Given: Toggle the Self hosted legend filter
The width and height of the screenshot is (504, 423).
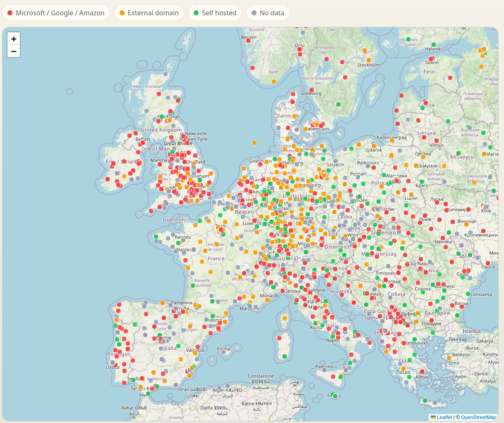Looking at the screenshot, I should click(x=215, y=13).
